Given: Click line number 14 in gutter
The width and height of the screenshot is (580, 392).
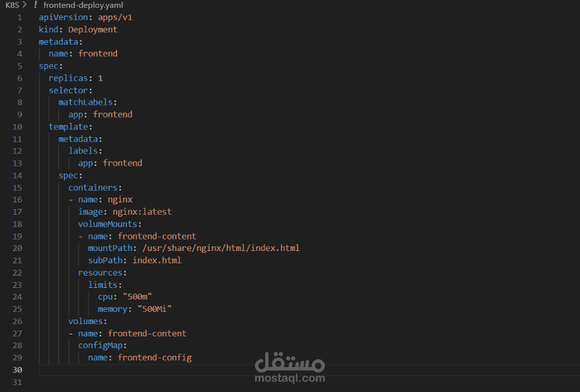Looking at the screenshot, I should (17, 176).
